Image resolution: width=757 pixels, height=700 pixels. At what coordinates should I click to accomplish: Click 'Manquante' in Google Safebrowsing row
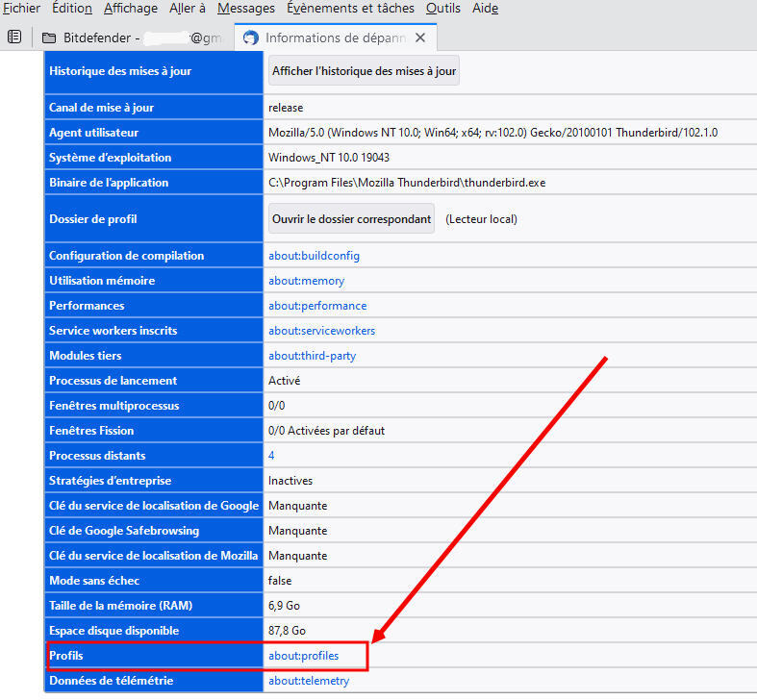pyautogui.click(x=297, y=531)
